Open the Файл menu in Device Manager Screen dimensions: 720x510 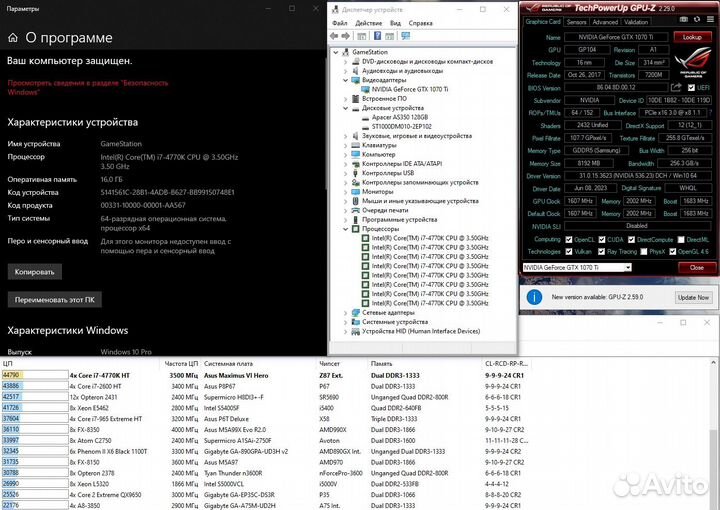(x=340, y=23)
